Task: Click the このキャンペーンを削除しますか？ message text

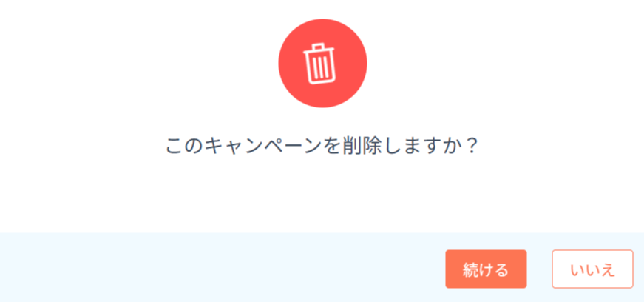Action: coord(322,146)
